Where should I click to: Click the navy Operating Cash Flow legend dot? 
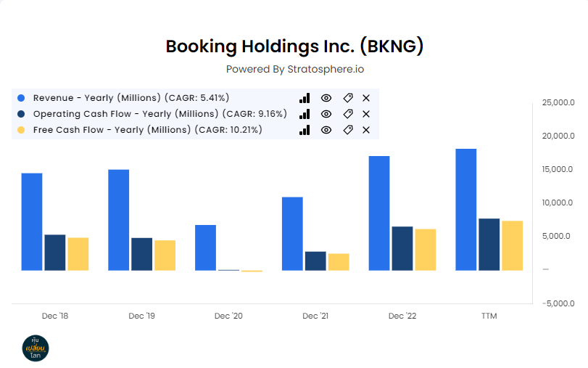point(21,114)
